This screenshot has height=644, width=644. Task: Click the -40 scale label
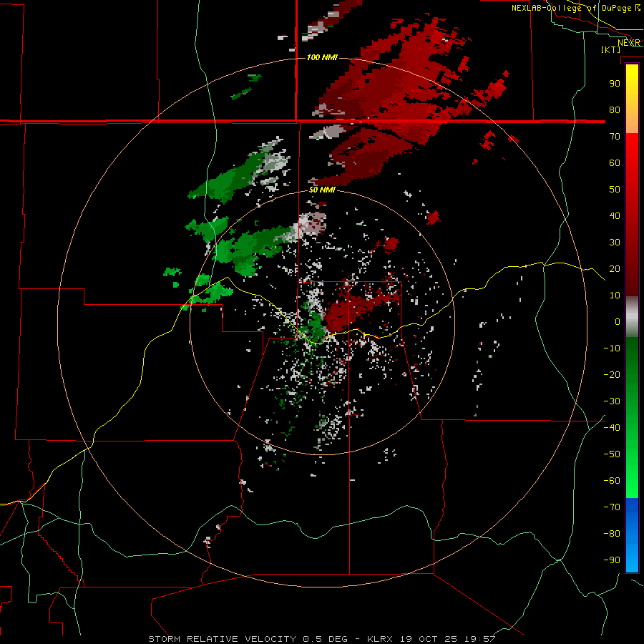tap(612, 428)
